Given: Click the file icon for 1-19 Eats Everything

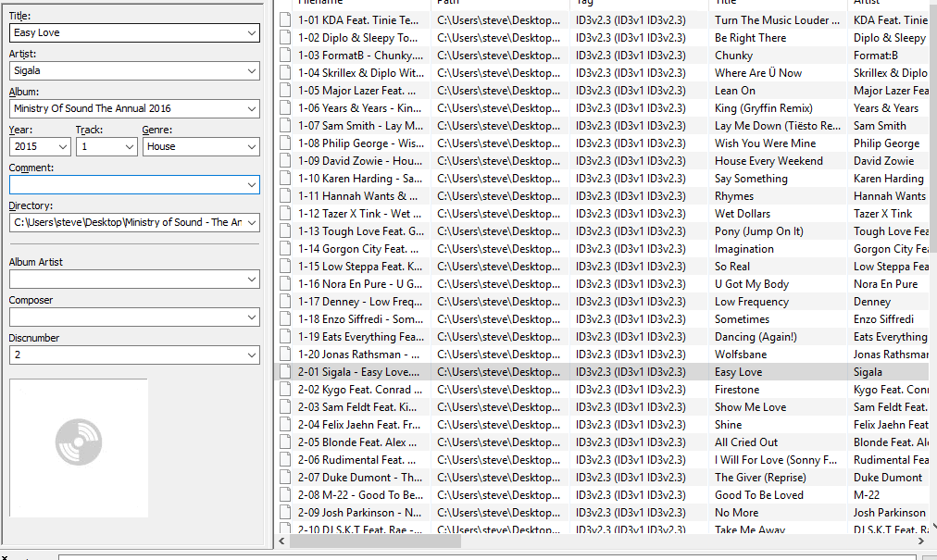Looking at the screenshot, I should 286,337.
